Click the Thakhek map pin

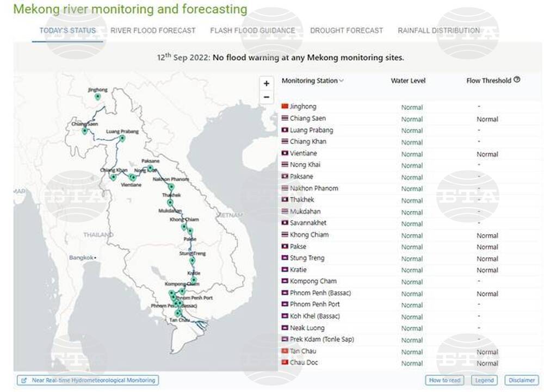(170, 202)
